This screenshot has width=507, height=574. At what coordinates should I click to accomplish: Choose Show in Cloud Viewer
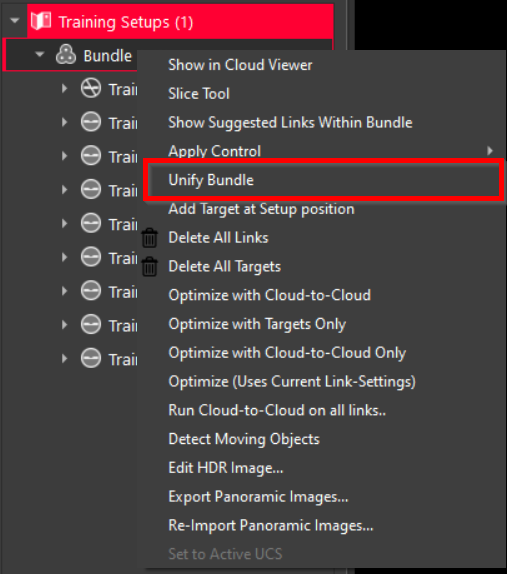[240, 65]
